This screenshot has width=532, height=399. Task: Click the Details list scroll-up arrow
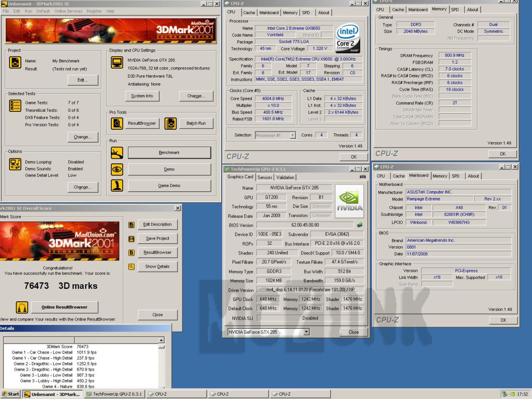click(x=162, y=340)
